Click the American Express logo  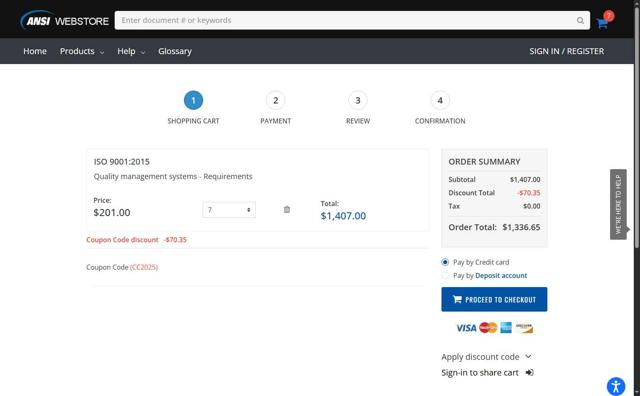(x=506, y=327)
